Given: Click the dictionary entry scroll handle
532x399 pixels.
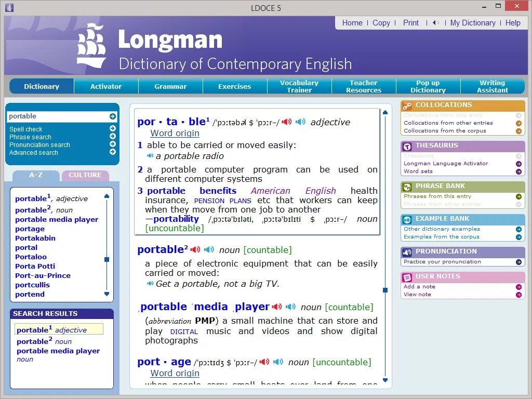Looking at the screenshot, I should pos(385,290).
